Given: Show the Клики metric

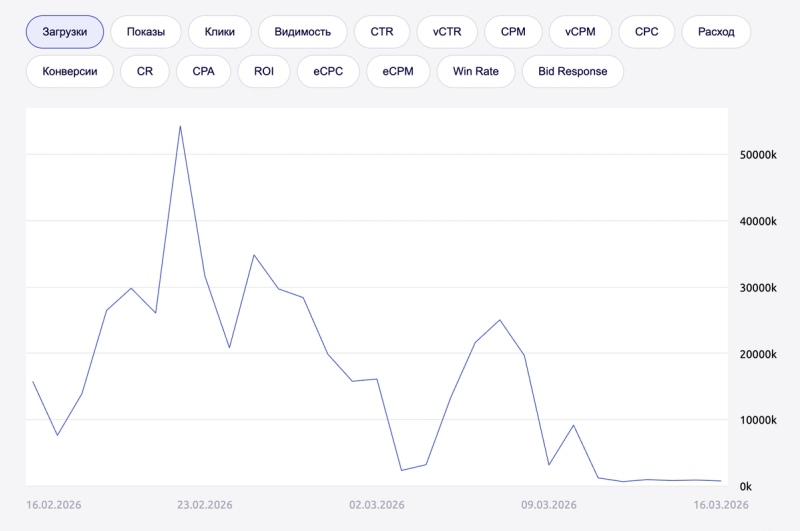Looking at the screenshot, I should click(220, 32).
